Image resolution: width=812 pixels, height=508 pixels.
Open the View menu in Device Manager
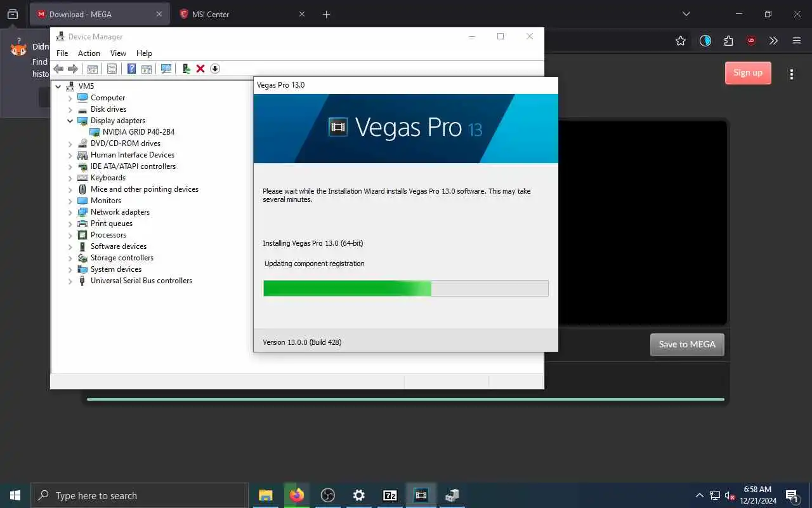click(x=118, y=53)
